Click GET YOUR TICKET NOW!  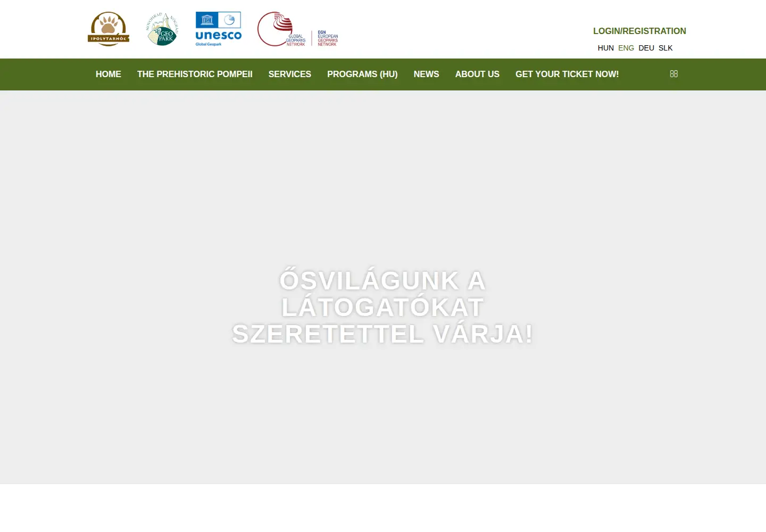(x=567, y=74)
